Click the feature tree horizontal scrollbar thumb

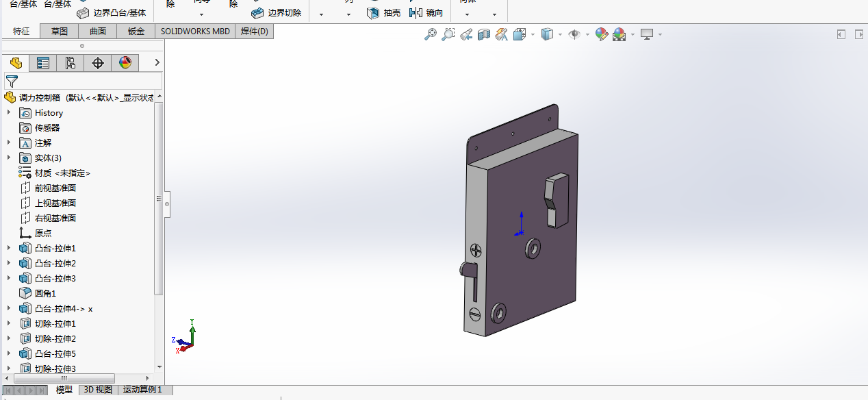click(x=64, y=378)
